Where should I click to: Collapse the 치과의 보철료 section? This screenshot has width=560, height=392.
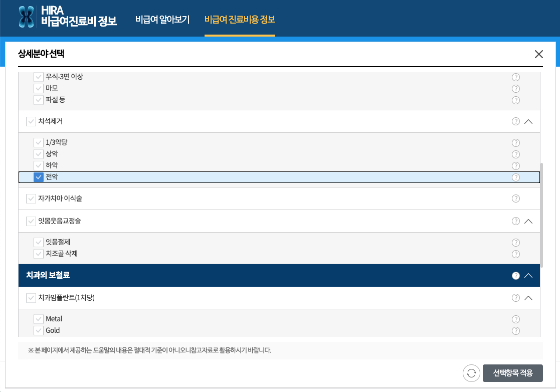point(528,275)
